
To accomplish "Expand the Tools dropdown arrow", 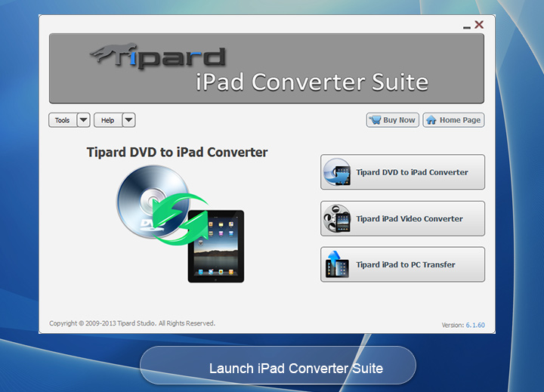I will (84, 120).
